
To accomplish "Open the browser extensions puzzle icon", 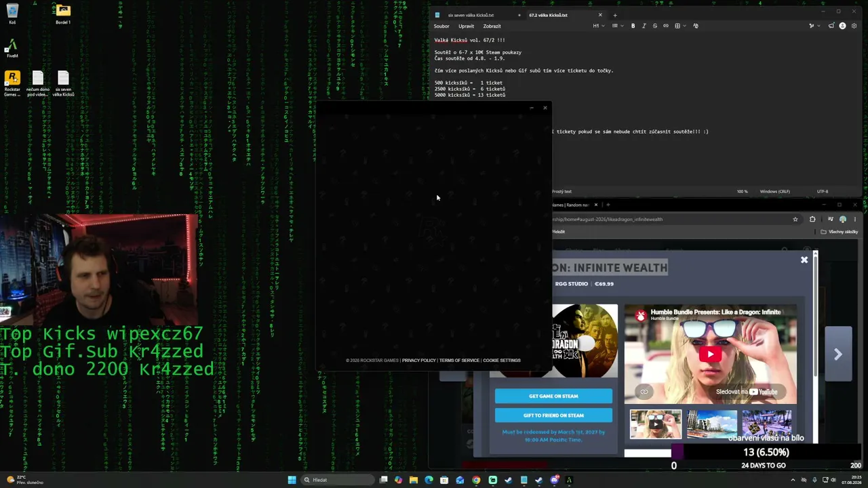I will click(x=812, y=220).
